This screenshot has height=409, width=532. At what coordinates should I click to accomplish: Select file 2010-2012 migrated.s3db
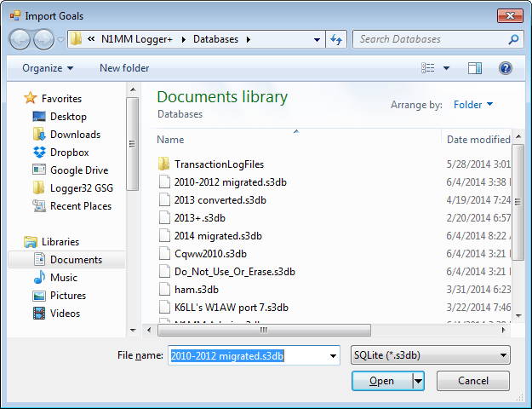click(231, 182)
